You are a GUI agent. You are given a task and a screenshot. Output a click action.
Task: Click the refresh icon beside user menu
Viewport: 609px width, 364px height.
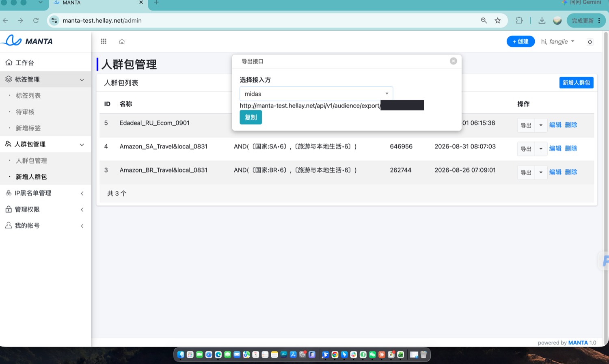(x=590, y=42)
